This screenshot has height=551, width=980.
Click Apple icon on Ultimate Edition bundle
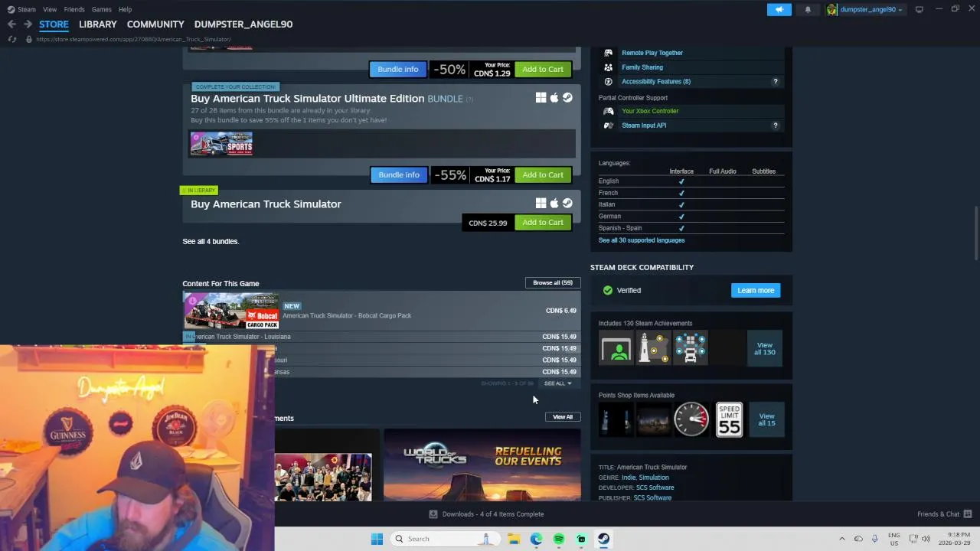[554, 98]
